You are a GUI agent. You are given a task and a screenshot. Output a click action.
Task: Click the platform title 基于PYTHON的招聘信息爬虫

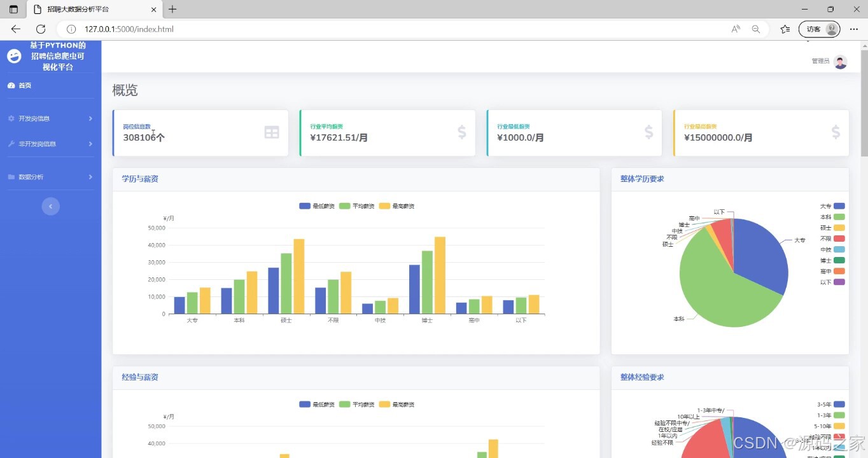pos(58,56)
